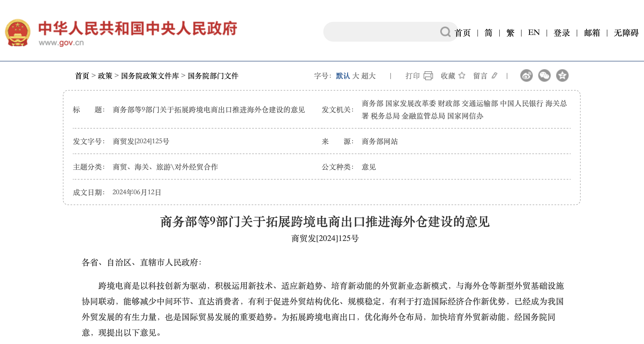This screenshot has height=344, width=644.
Task: Click 无障碍 accessibility link
Action: click(x=626, y=33)
